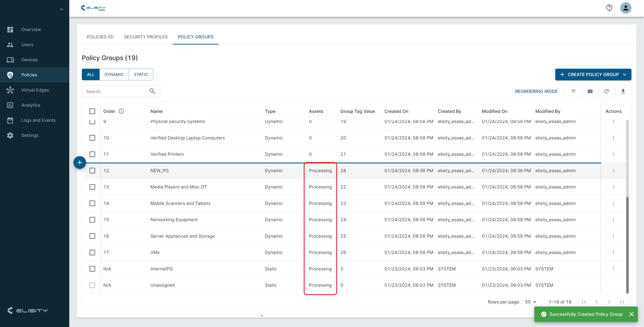The height and width of the screenshot is (327, 644).
Task: Open the Unassigned policy group name
Action: point(163,285)
